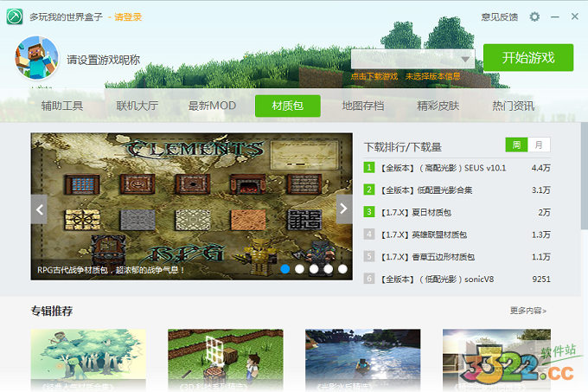Open the 辅助工具 tab
588x392 pixels.
[62, 106]
